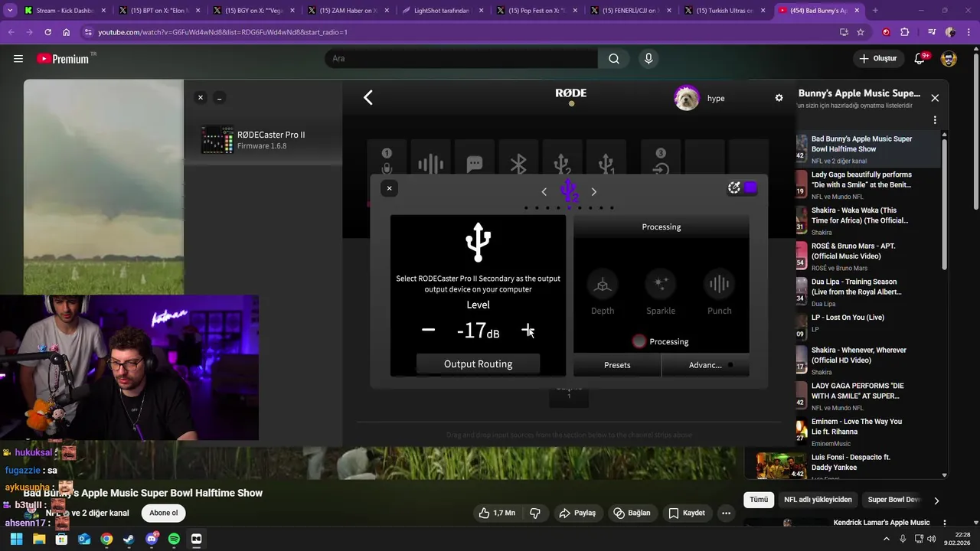Go to next channel with right chevron
The image size is (980, 551).
(x=593, y=192)
